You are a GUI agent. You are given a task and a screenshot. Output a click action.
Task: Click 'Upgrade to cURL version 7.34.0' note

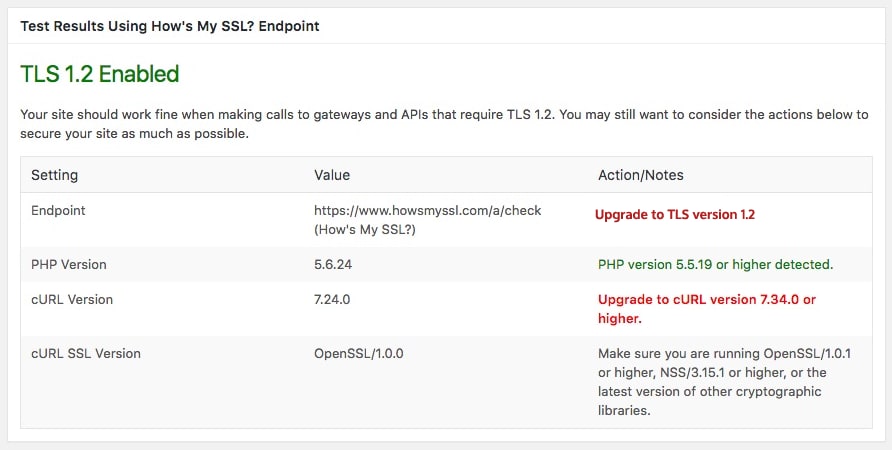point(707,309)
